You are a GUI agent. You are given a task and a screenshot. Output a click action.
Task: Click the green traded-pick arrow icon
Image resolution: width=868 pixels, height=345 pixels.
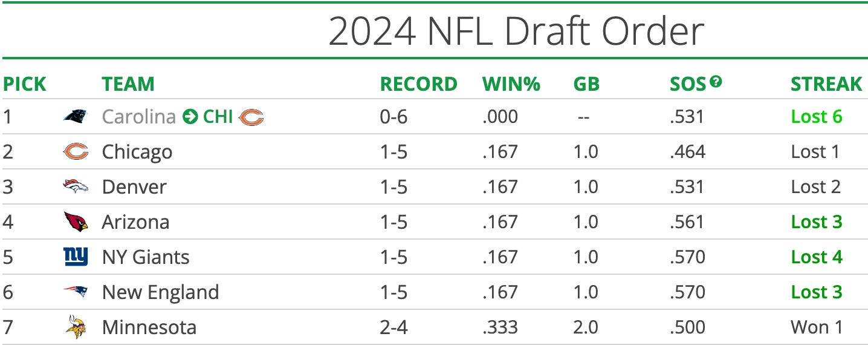point(190,117)
